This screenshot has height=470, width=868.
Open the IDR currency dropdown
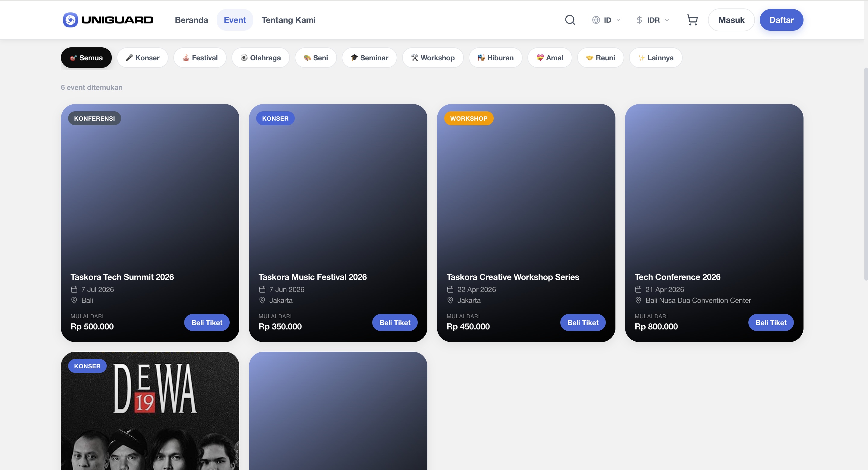click(652, 20)
